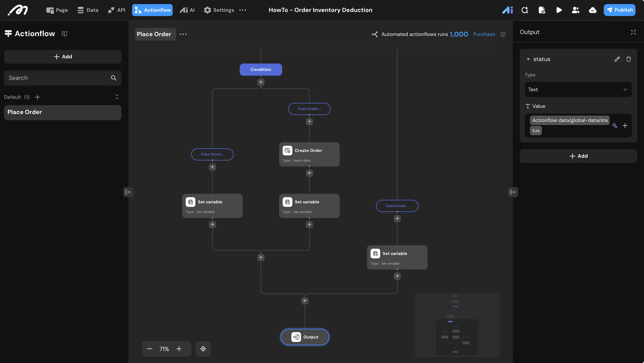This screenshot has height=363, width=644.
Task: Add a new group next to Default
Action: click(37, 97)
